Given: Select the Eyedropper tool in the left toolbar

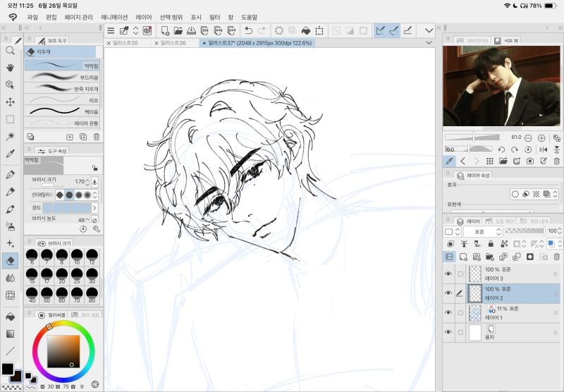Looking at the screenshot, I should pyautogui.click(x=10, y=154).
